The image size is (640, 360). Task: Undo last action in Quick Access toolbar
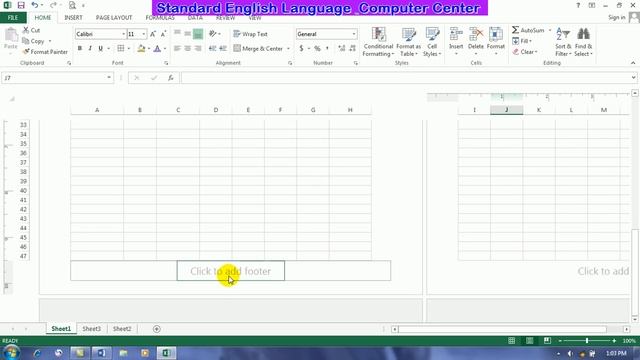pyautogui.click(x=35, y=5)
